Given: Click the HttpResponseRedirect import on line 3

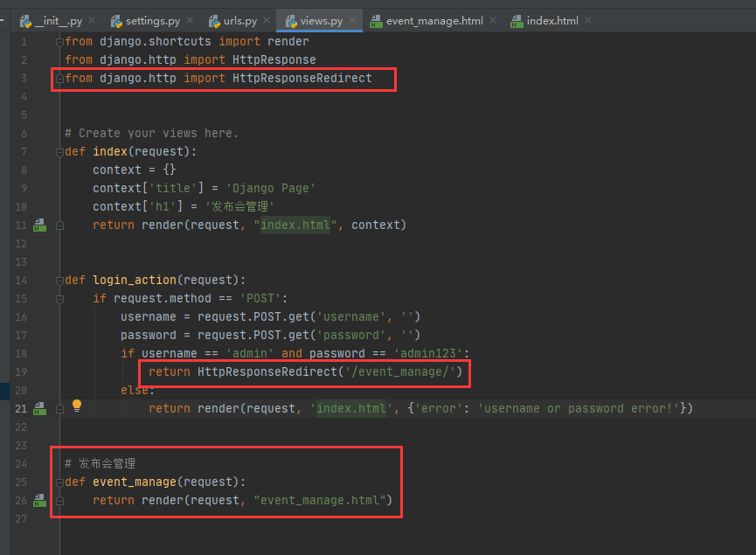Looking at the screenshot, I should click(302, 78).
